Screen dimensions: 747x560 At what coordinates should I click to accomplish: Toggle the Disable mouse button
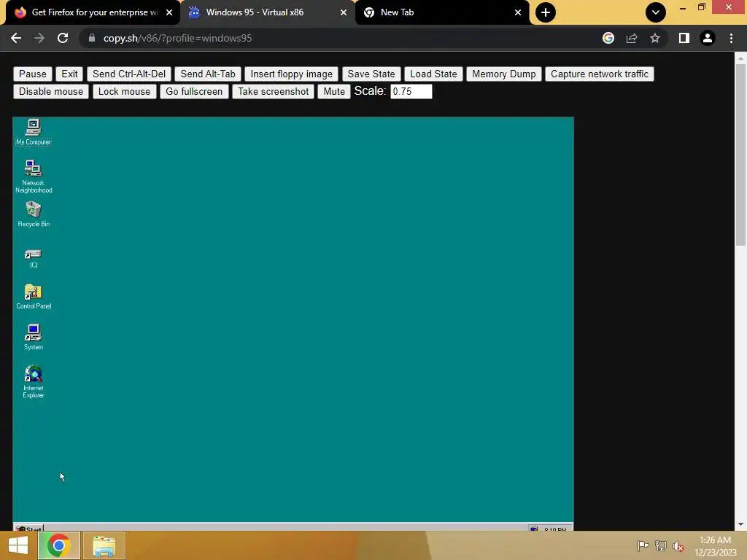click(51, 91)
